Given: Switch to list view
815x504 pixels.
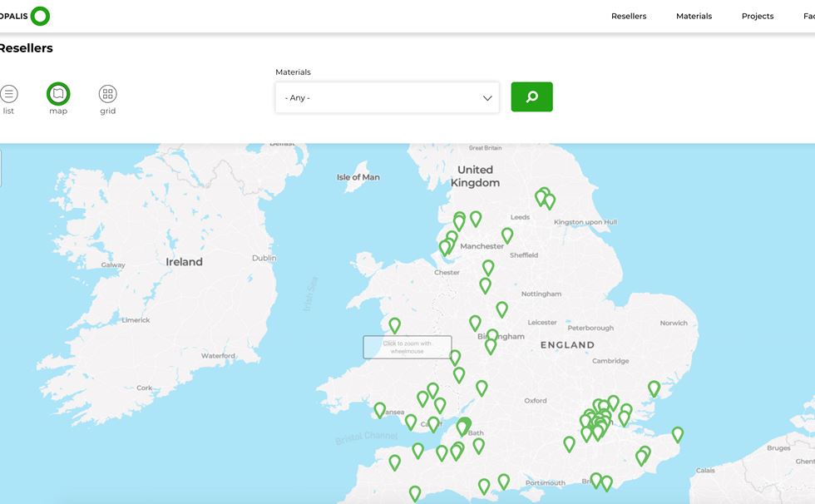Looking at the screenshot, I should [x=9, y=94].
